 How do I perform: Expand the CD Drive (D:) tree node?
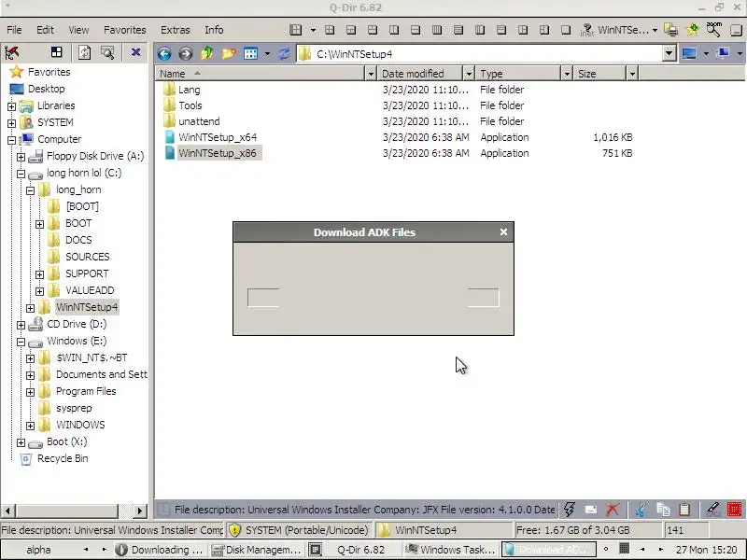pyautogui.click(x=21, y=325)
